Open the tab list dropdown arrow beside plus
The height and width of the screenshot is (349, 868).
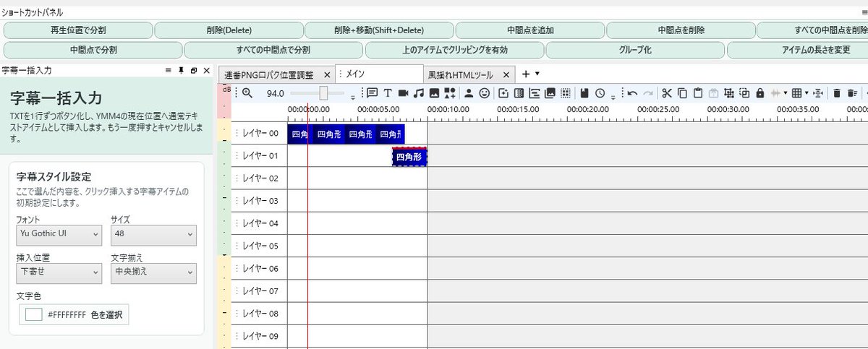(x=537, y=74)
